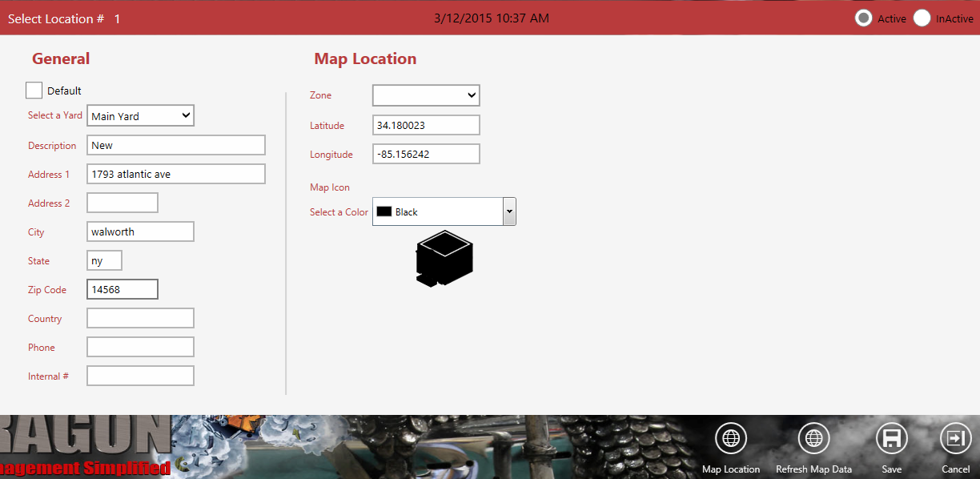Image resolution: width=980 pixels, height=479 pixels.
Task: Click the Select Location # 1 title
Action: click(x=64, y=18)
